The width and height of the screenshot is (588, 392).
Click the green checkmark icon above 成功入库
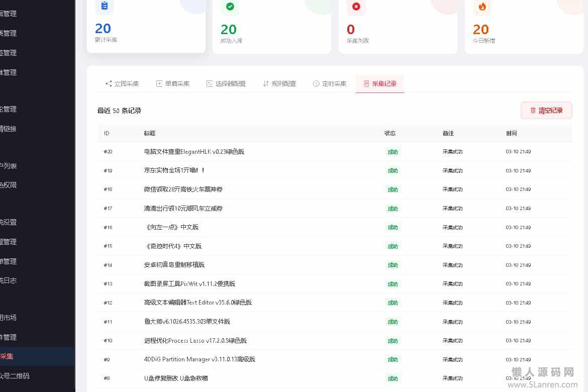pos(230,7)
